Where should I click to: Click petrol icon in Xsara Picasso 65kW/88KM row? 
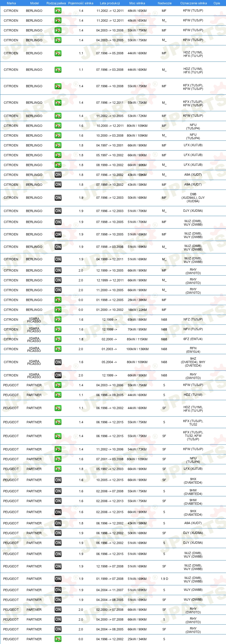[x=58, y=320]
